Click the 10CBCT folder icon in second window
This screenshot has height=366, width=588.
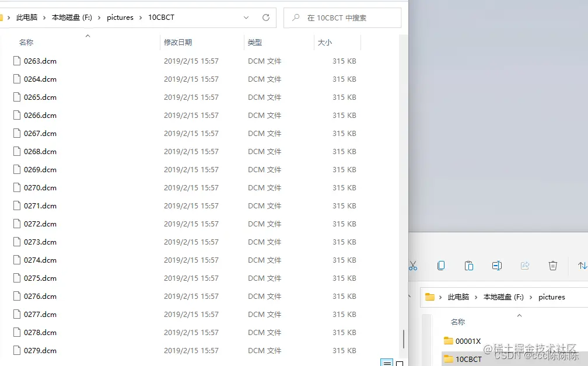pyautogui.click(x=449, y=359)
